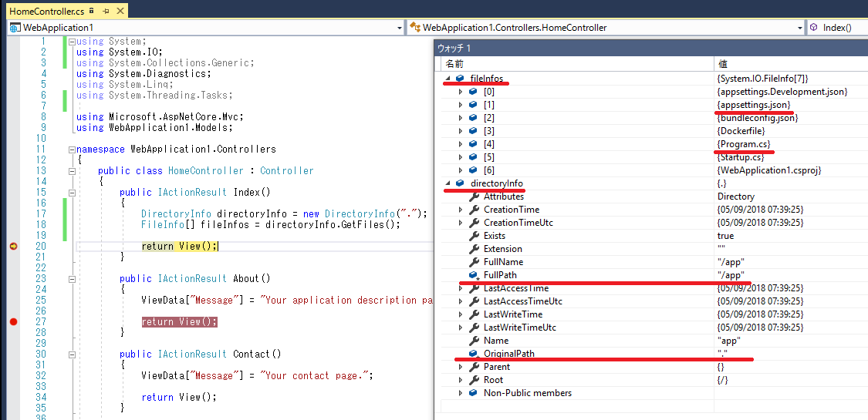868x420 pixels.
Task: Click the HomeController class icon in navigation bar
Action: (x=414, y=28)
